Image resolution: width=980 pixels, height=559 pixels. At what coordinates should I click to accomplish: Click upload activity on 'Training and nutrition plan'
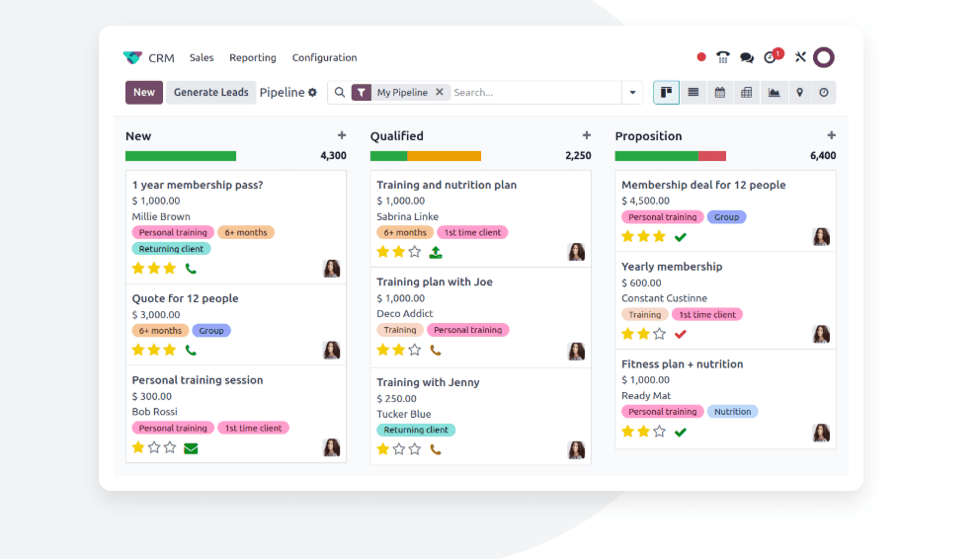tap(436, 252)
